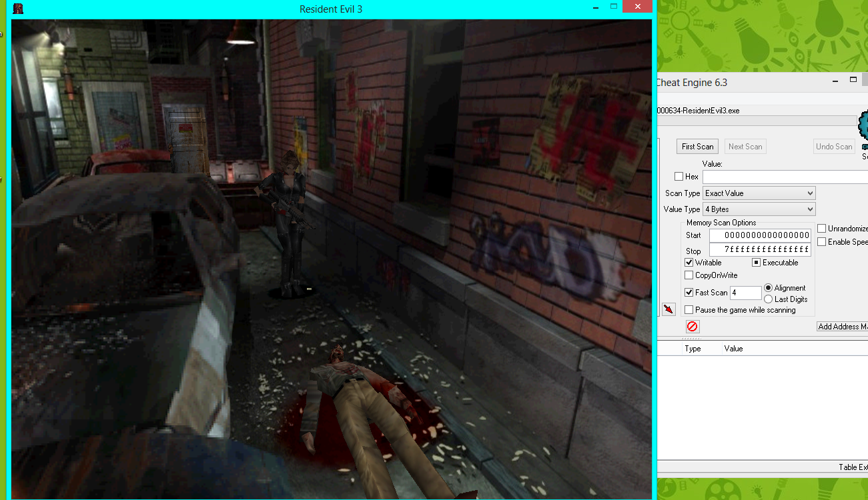Check the Unrandomizer option
Image resolution: width=868 pixels, height=500 pixels.
[x=821, y=228]
